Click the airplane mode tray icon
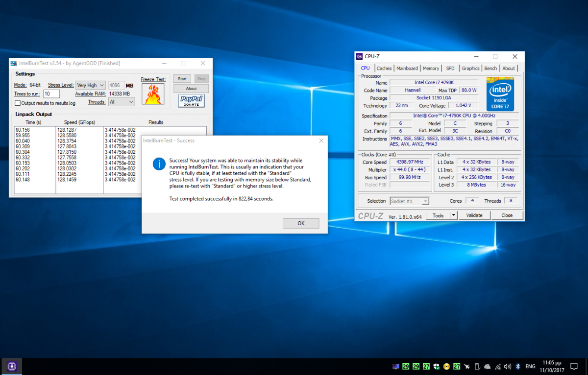 [467, 366]
